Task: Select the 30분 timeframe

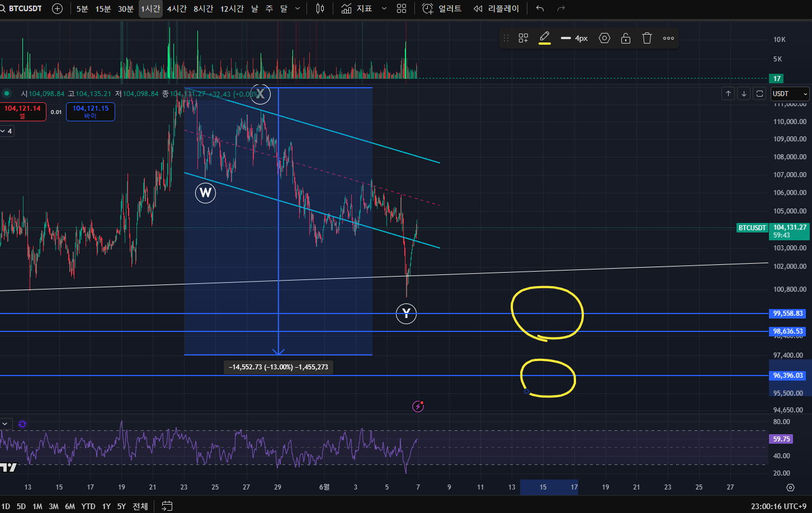Action: (x=126, y=8)
